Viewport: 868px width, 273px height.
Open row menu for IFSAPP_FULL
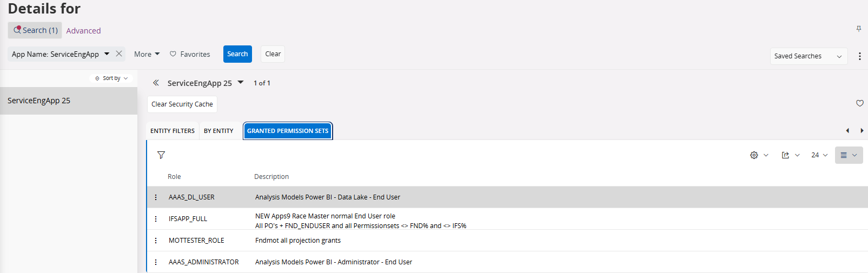(x=156, y=219)
